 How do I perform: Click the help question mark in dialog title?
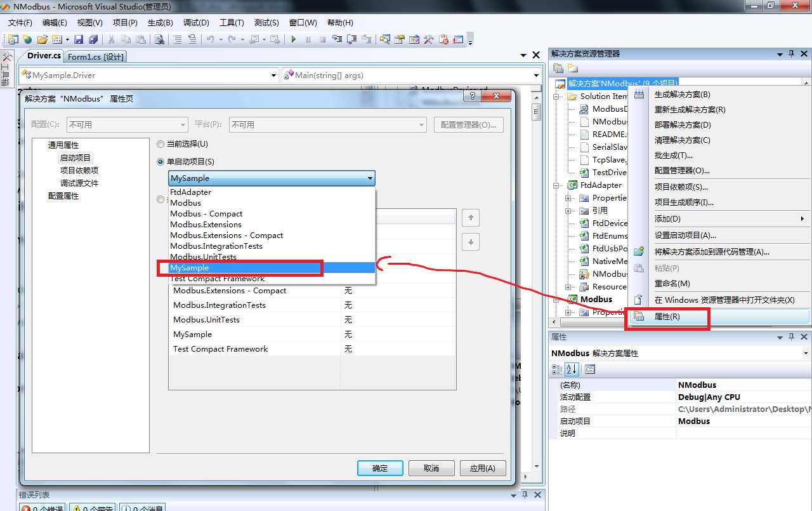pyautogui.click(x=471, y=96)
